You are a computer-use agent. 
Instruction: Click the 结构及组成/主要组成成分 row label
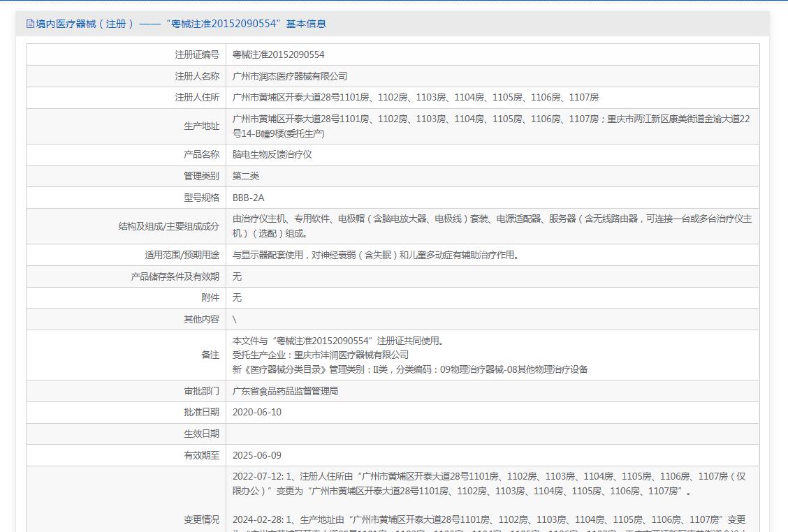(x=168, y=226)
